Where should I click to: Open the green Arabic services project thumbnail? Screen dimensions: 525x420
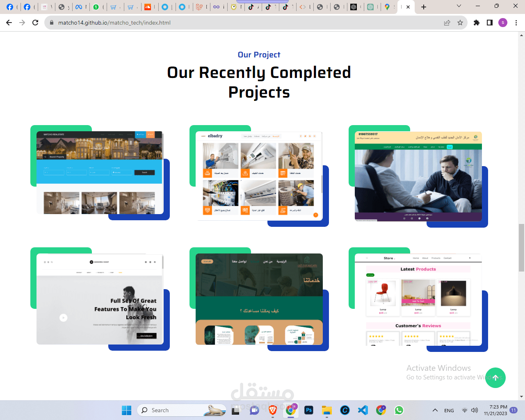(x=259, y=299)
